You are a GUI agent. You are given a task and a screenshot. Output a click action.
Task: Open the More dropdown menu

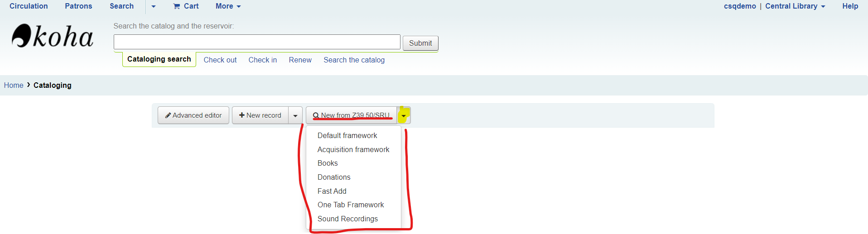tap(228, 6)
